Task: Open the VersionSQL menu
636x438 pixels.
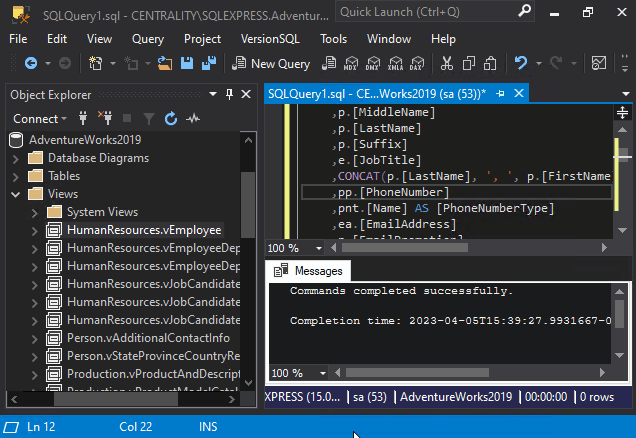Action: 270,39
